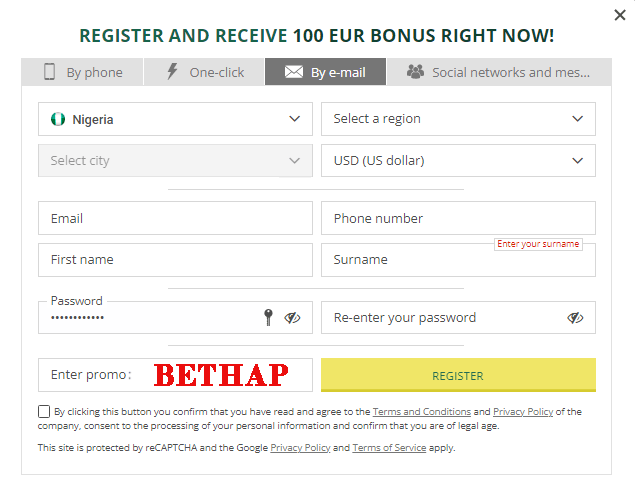Click the key icon in Password field
635x498 pixels.
[x=268, y=317]
